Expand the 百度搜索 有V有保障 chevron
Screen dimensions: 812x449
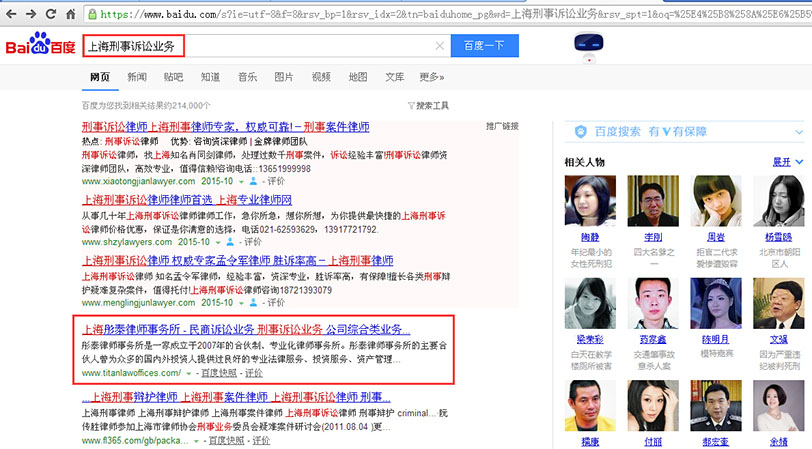(x=799, y=132)
